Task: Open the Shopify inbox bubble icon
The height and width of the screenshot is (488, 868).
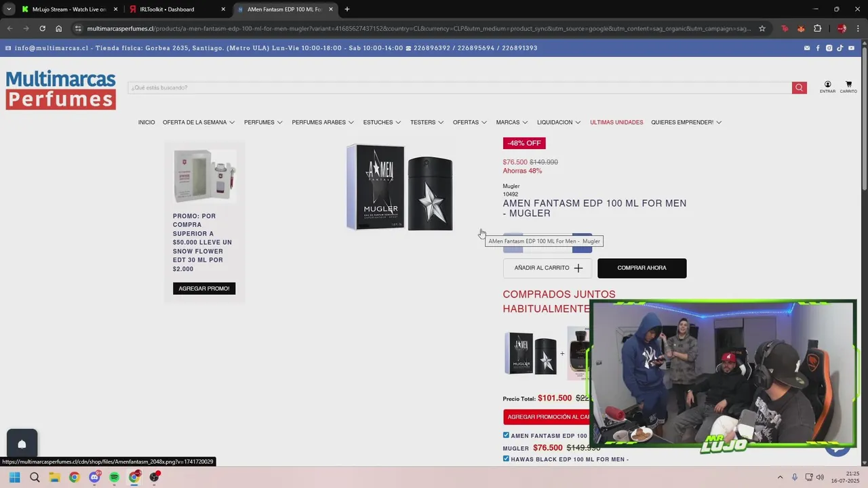Action: point(22,444)
